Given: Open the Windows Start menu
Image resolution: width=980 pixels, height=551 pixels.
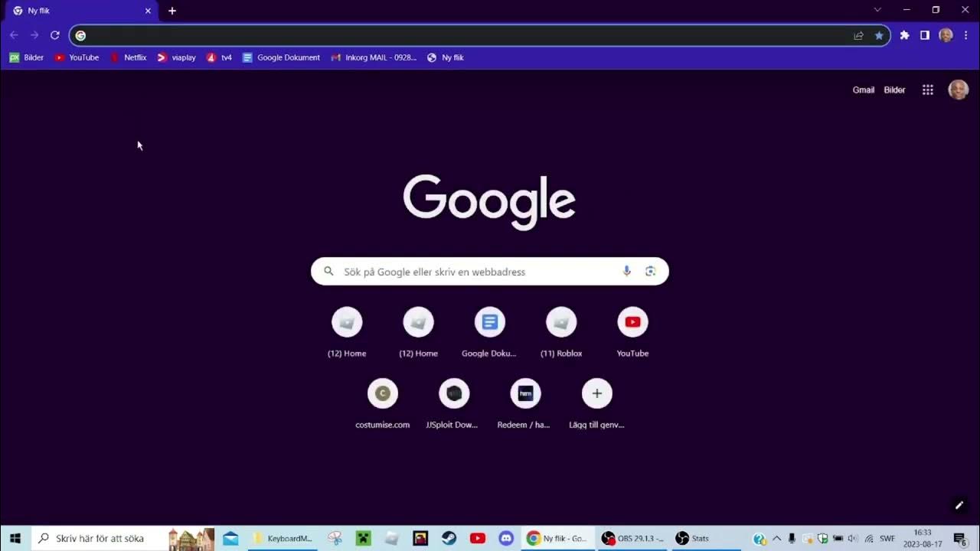Looking at the screenshot, I should pos(15,538).
